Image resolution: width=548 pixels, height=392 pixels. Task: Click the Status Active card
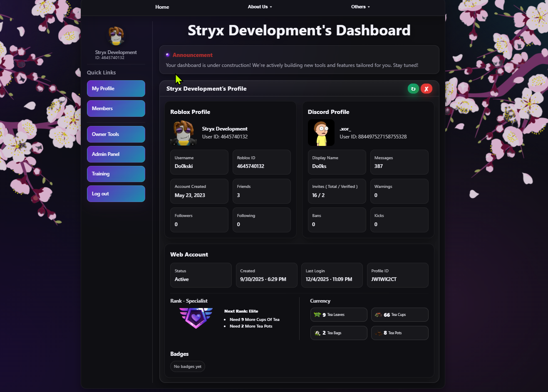[201, 275]
